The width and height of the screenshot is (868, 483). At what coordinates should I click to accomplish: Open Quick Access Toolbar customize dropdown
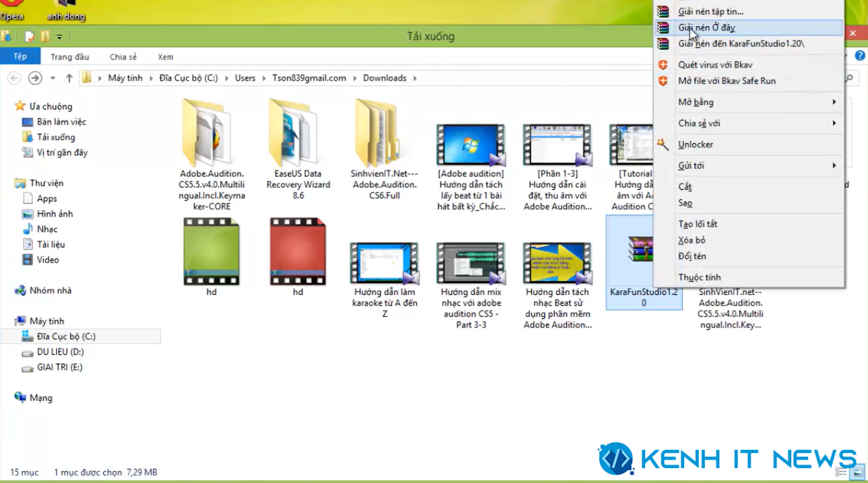60,36
